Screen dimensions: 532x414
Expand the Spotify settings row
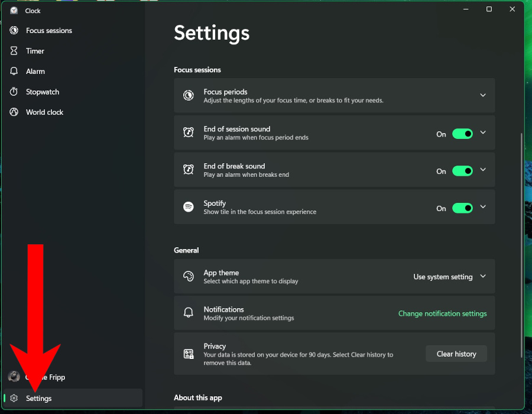click(x=483, y=207)
